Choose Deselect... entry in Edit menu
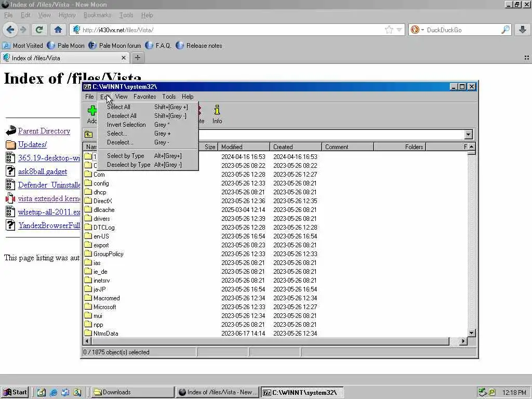 coord(148,142)
